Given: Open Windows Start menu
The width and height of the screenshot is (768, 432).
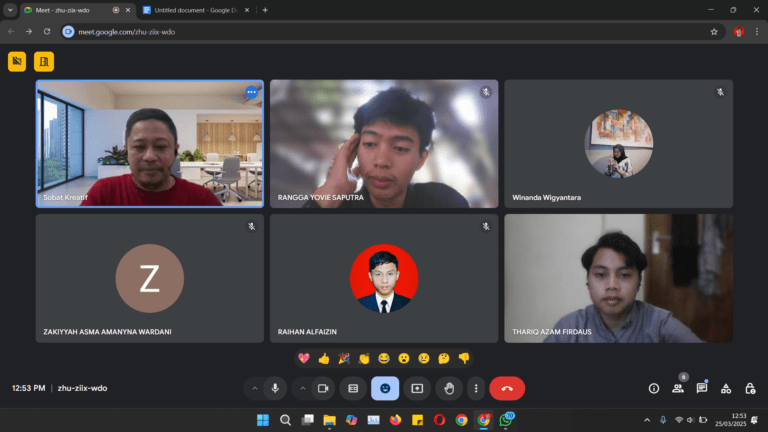Looking at the screenshot, I should [263, 420].
